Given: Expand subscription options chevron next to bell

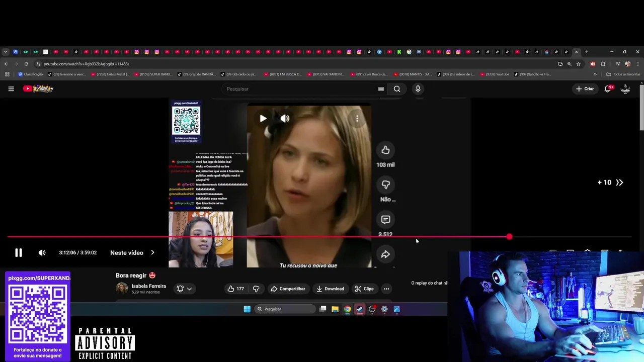Looking at the screenshot, I should 189,289.
